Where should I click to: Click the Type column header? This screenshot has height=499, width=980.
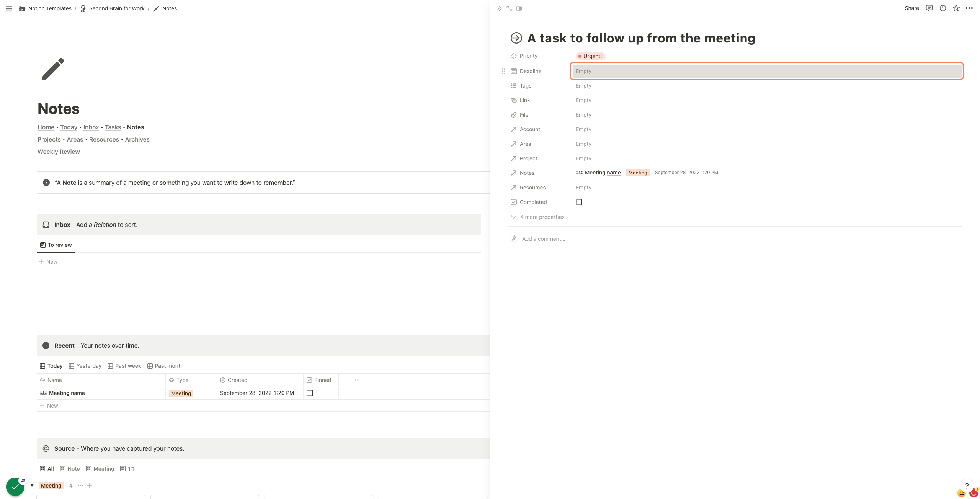click(191, 380)
